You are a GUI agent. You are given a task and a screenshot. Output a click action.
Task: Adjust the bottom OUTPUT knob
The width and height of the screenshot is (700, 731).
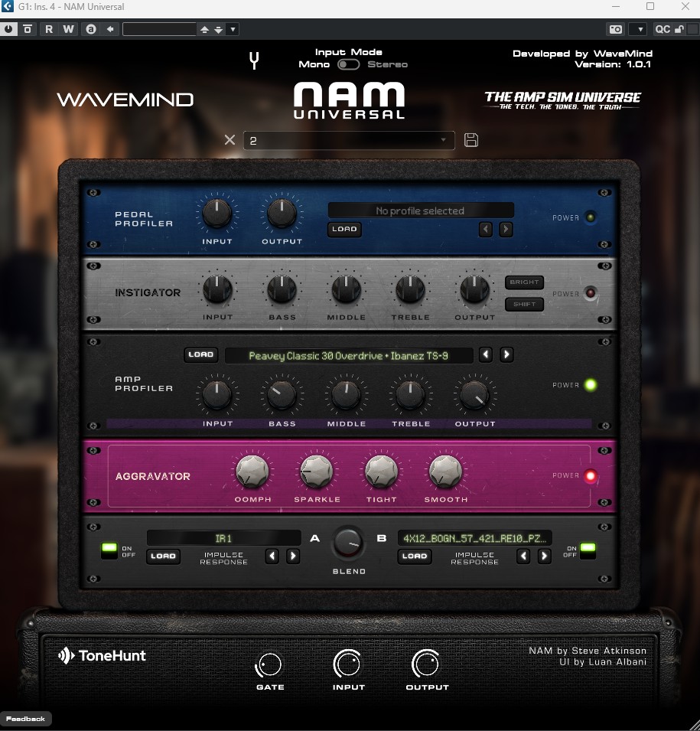click(426, 664)
